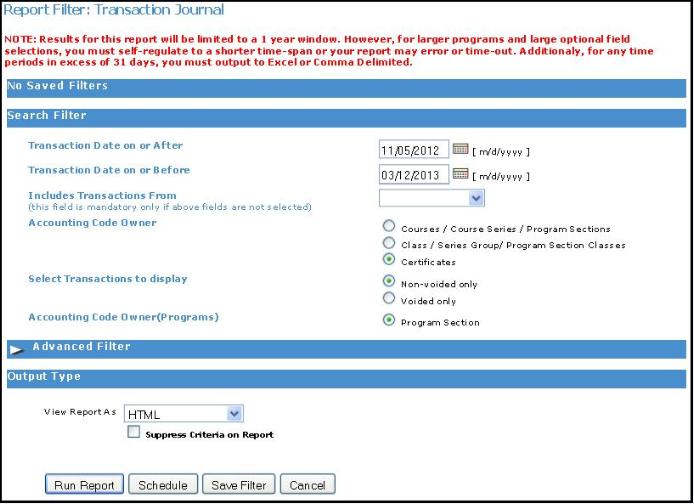
Task: Click Select Transactions to display label
Action: pos(108,279)
